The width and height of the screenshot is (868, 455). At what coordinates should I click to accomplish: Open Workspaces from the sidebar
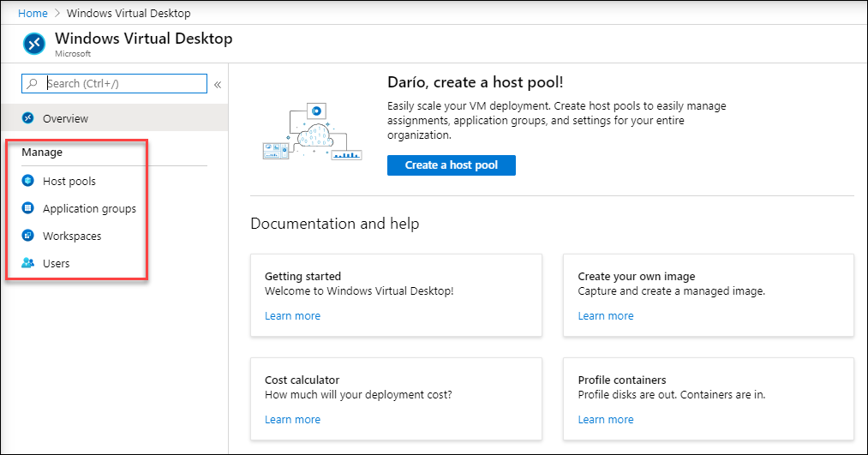point(72,236)
